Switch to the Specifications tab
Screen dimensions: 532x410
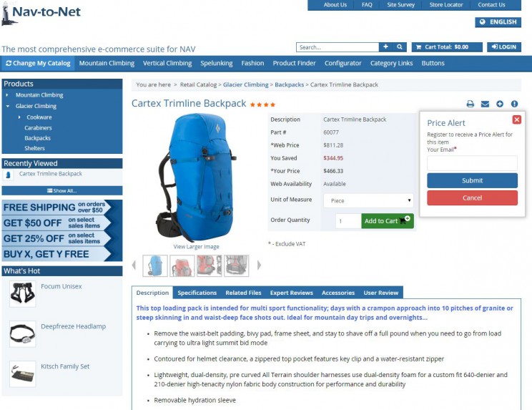pyautogui.click(x=197, y=293)
